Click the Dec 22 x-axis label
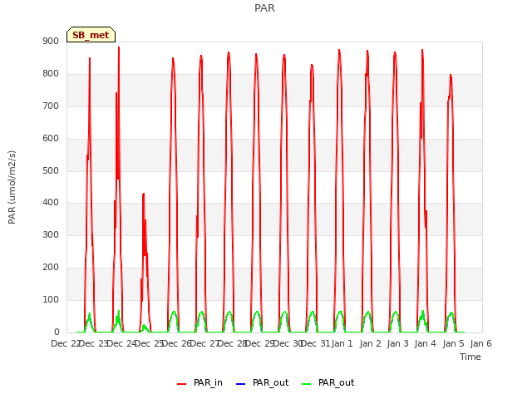This screenshot has width=532, height=399. [65, 344]
